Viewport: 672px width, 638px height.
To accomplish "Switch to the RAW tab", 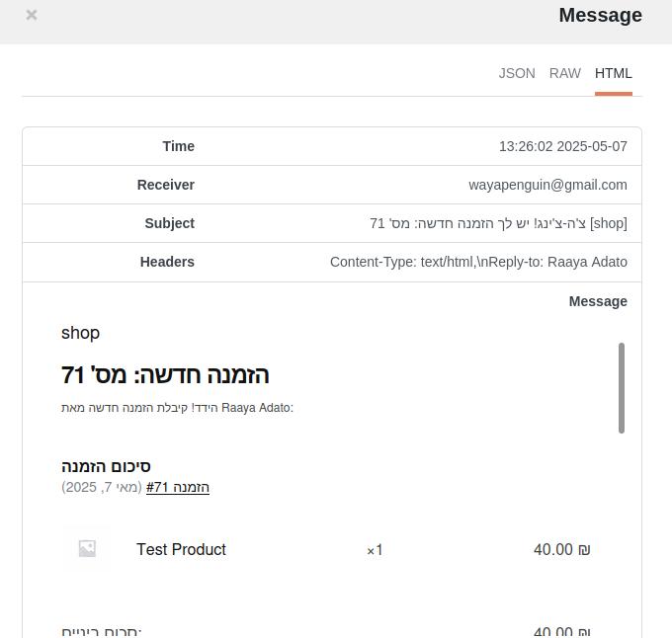I will [x=565, y=73].
